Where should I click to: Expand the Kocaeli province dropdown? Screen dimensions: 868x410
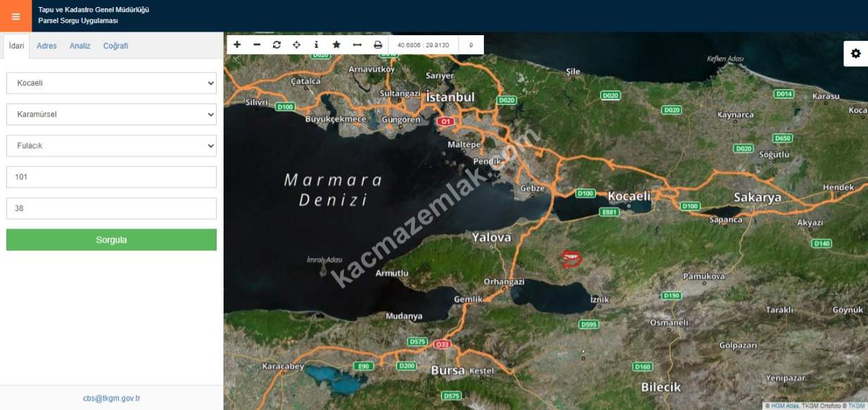(111, 83)
